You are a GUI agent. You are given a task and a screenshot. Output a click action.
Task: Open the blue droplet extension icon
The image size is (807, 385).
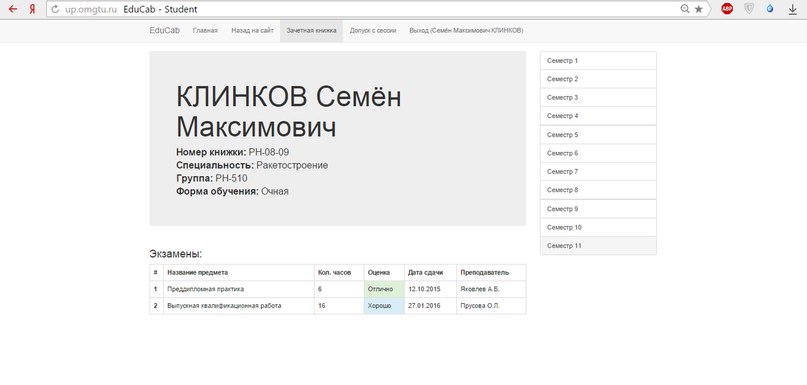(770, 9)
